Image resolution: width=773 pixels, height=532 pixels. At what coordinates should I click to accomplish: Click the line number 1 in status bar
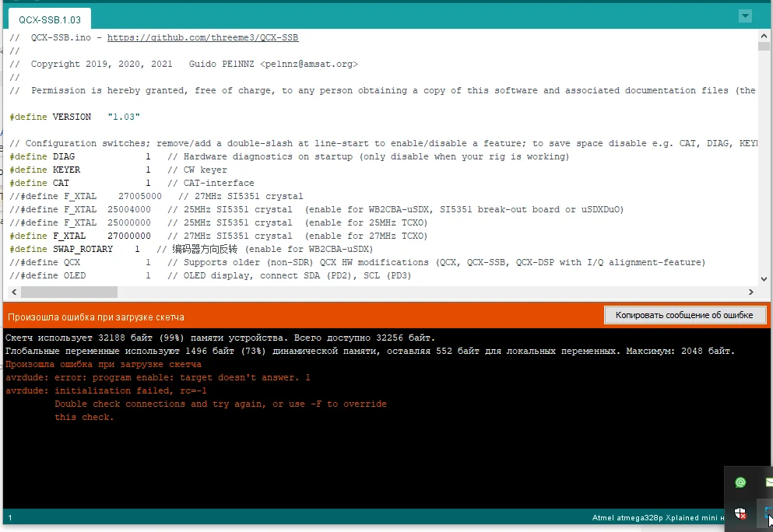click(10, 518)
